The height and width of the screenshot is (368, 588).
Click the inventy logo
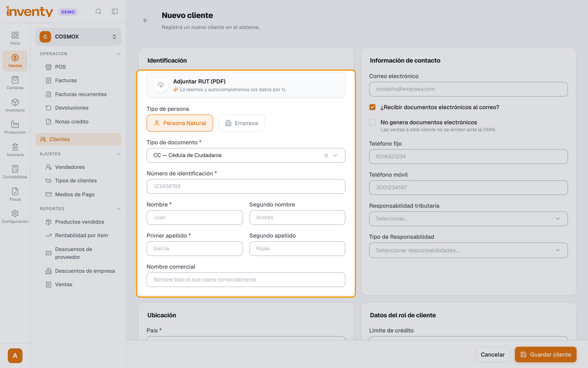tap(30, 11)
